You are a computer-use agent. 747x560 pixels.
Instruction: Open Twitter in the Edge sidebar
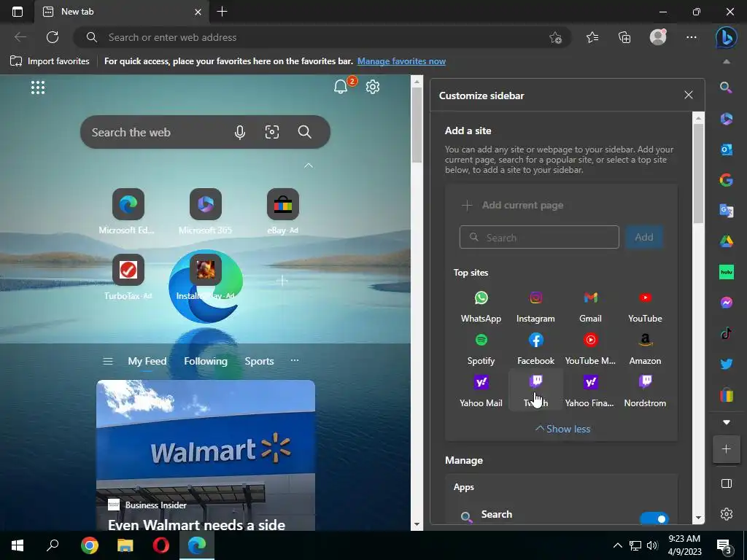click(726, 365)
